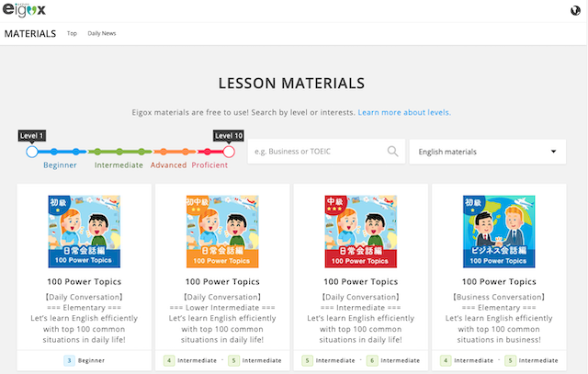Screen dimensions: 588x374
Task: Click the search magnifier icon
Action: click(392, 152)
